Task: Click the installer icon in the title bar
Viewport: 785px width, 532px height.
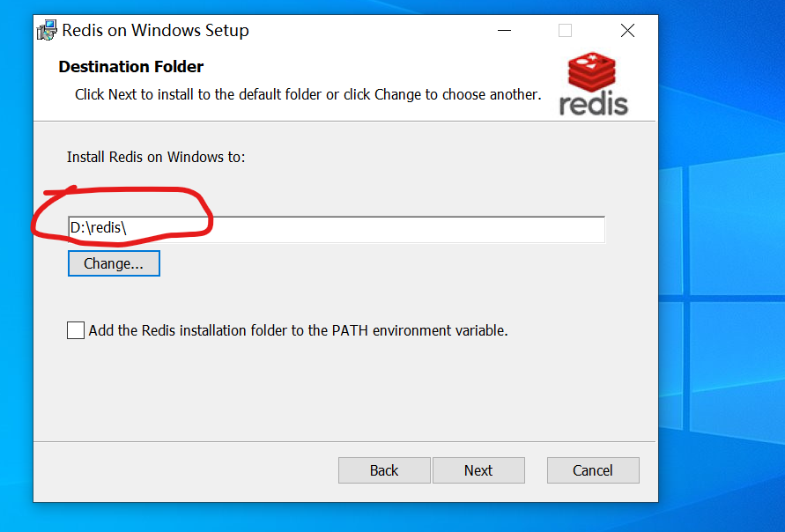Action: (47, 31)
